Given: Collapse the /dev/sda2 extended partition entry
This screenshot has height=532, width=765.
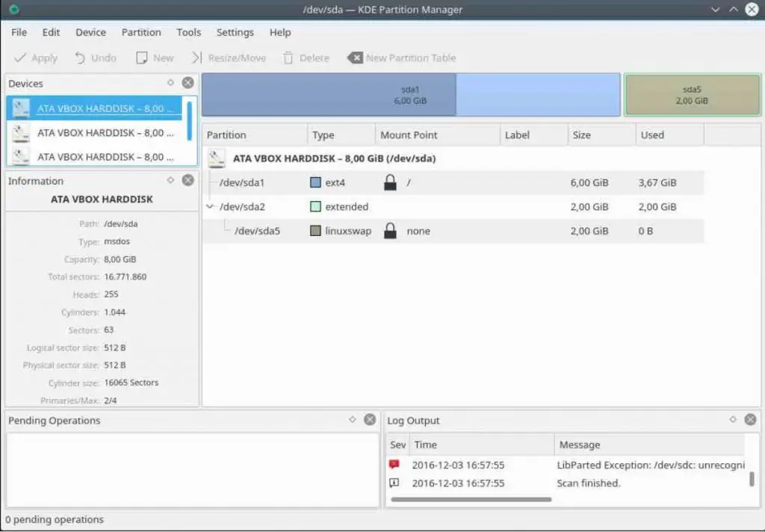Looking at the screenshot, I should (x=210, y=207).
